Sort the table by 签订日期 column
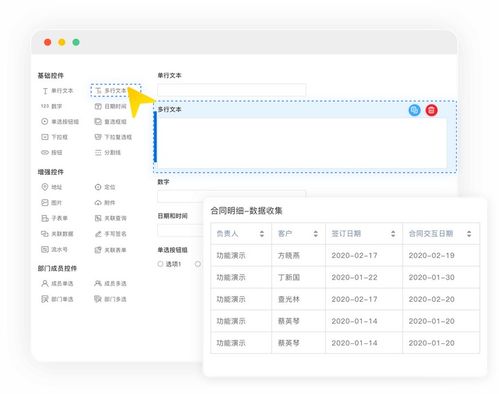The image size is (499, 394). tap(393, 234)
